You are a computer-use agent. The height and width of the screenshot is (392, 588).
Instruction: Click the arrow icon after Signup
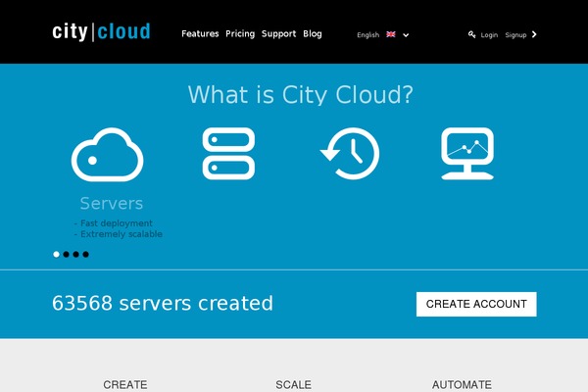[x=534, y=34]
